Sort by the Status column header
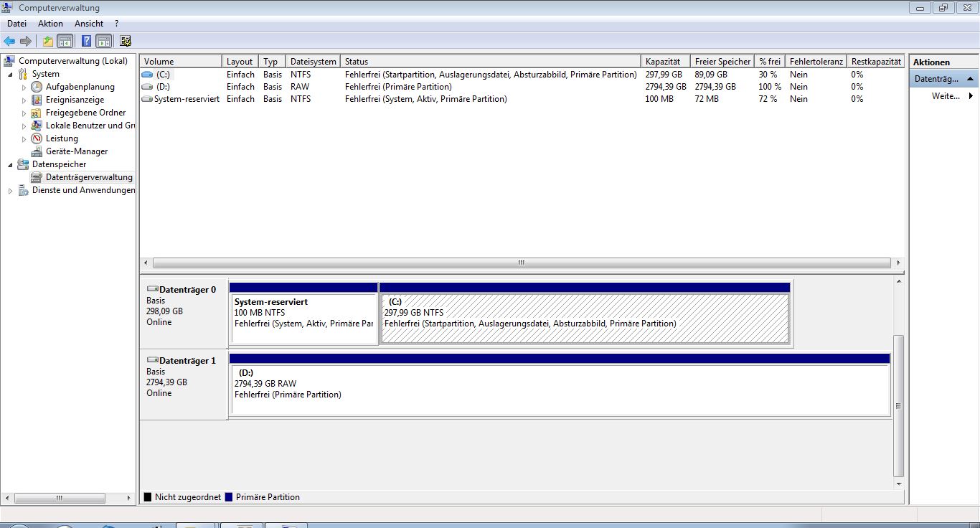Viewport: 980px width, 528px height. click(x=491, y=62)
